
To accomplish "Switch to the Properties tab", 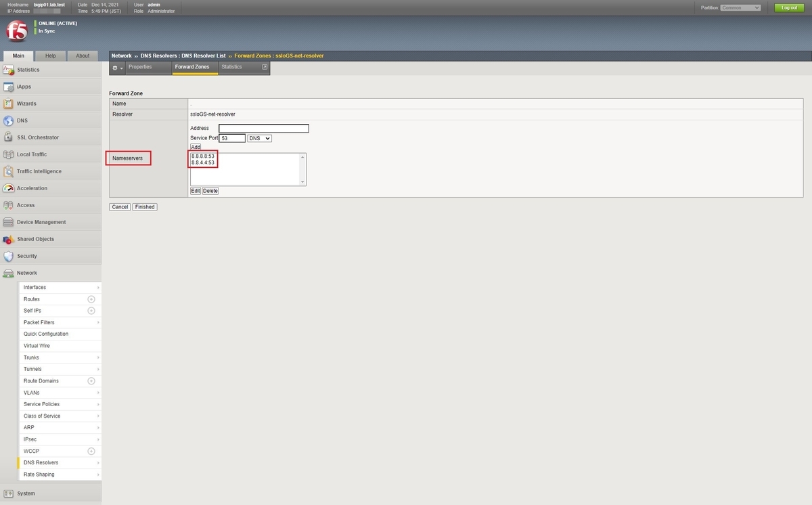I will (139, 66).
